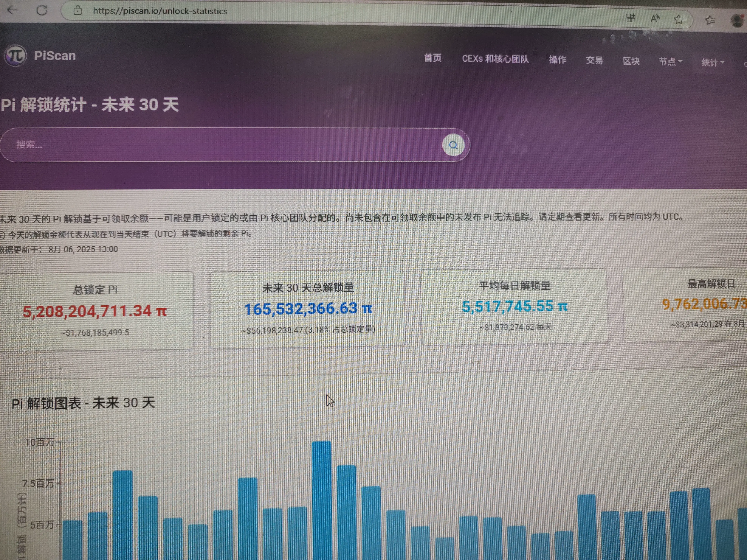
Task: Open the 交易 menu item
Action: pos(594,60)
